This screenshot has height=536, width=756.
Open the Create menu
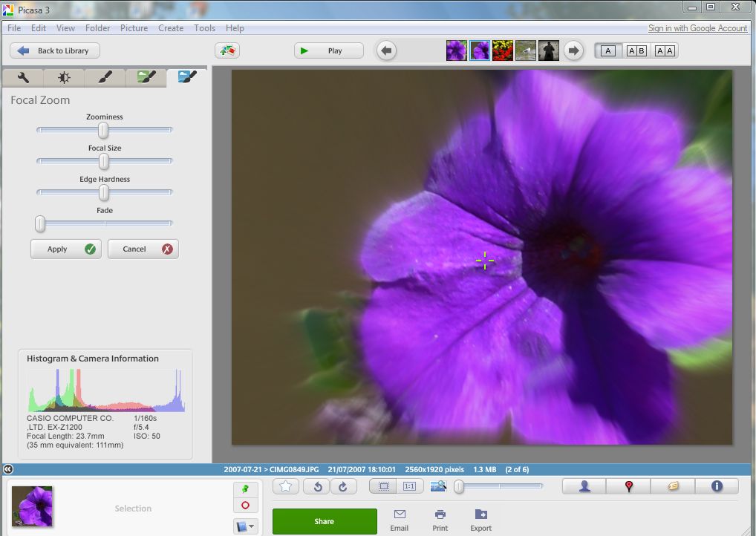[x=171, y=28]
